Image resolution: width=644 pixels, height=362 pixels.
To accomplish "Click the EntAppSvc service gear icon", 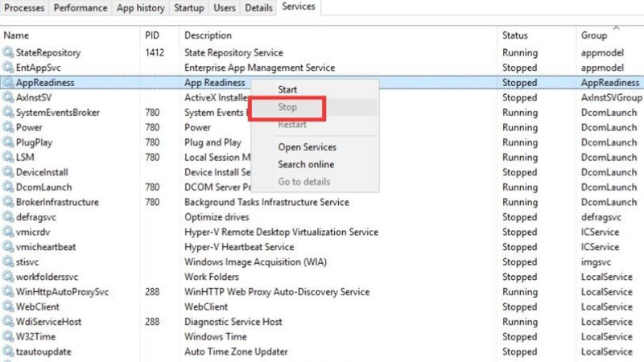I will click(x=8, y=68).
